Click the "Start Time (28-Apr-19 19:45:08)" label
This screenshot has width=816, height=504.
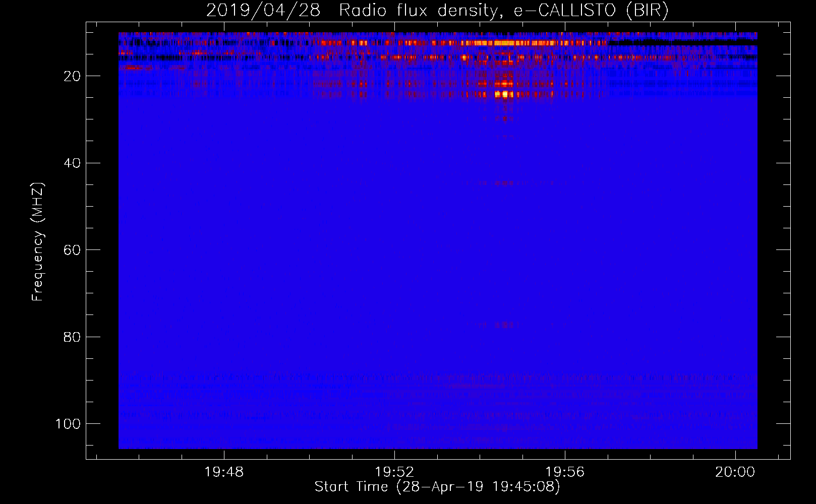pyautogui.click(x=437, y=487)
